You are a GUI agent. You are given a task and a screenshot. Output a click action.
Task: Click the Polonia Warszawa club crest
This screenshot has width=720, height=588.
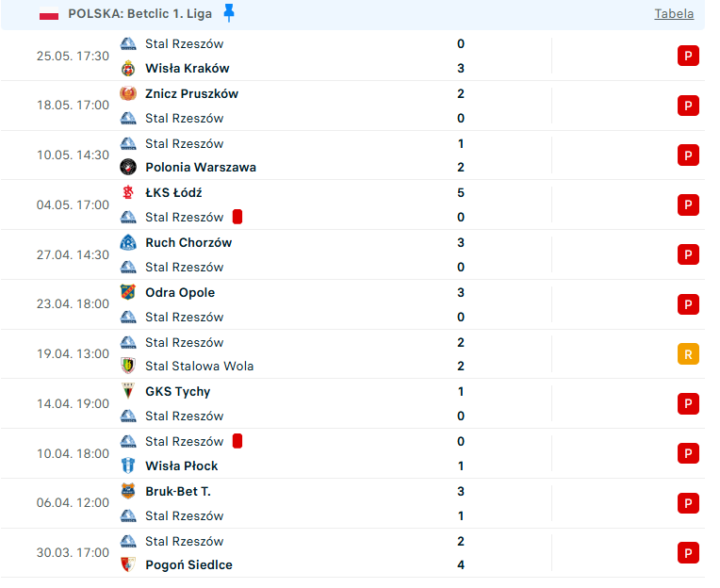pyautogui.click(x=128, y=167)
